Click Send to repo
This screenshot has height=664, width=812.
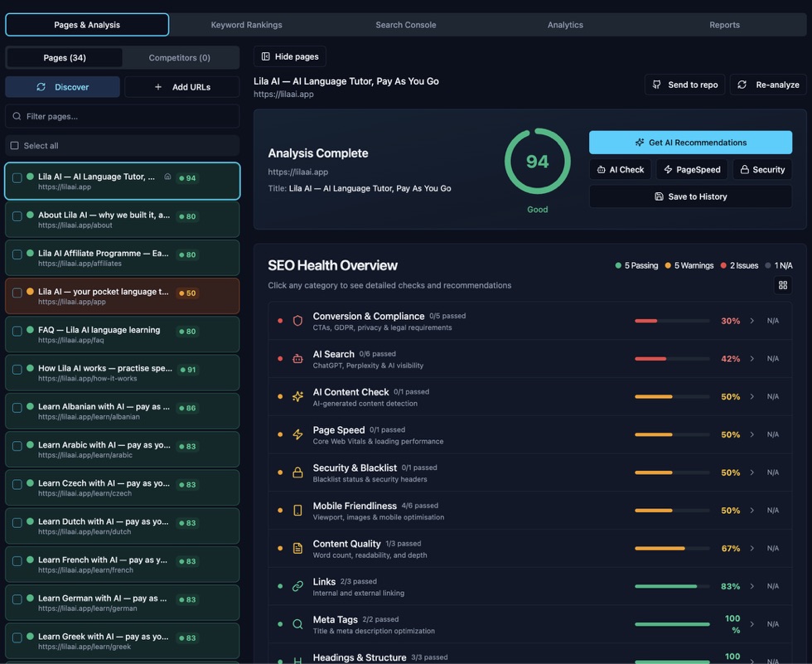click(684, 85)
